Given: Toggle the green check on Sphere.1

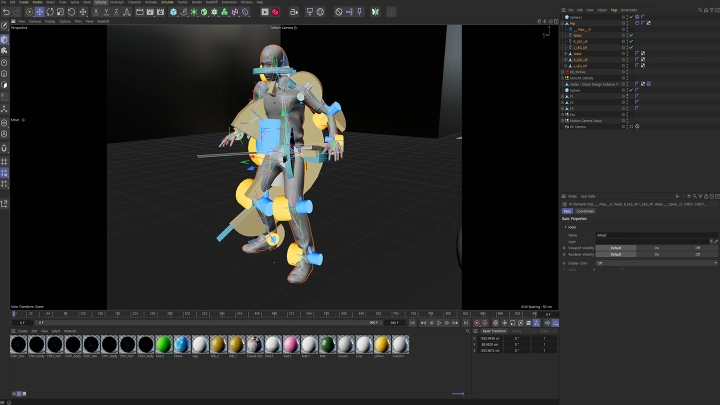Looking at the screenshot, I should click(631, 17).
